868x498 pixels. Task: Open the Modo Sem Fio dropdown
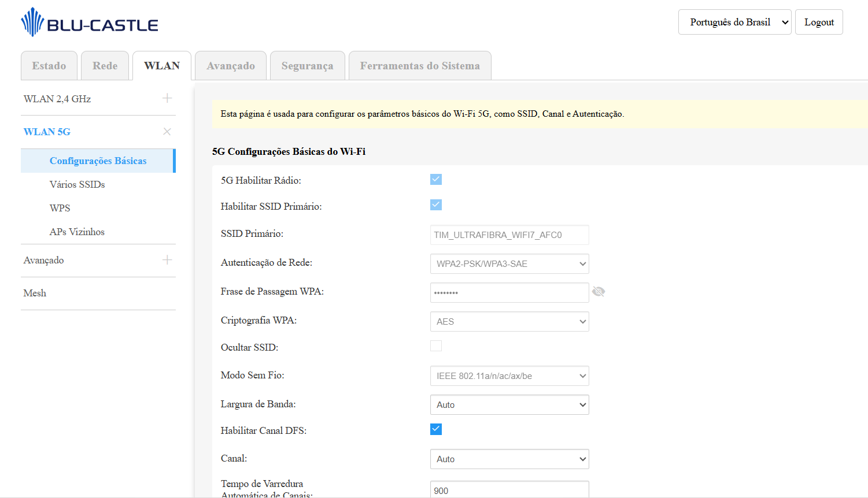(509, 376)
